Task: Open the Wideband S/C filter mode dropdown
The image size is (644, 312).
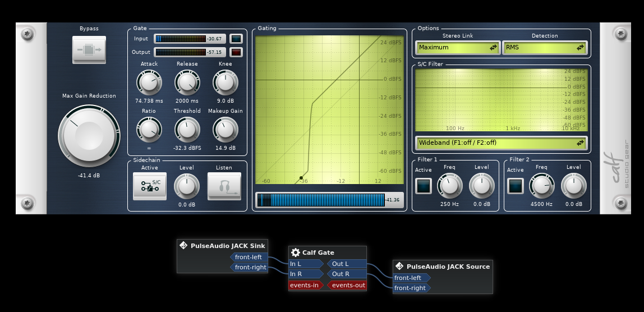Action: [x=502, y=143]
